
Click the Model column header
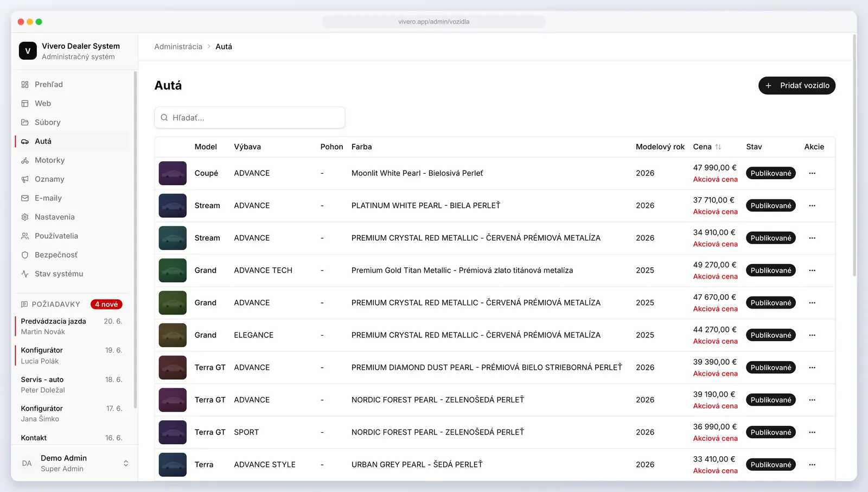(x=206, y=147)
